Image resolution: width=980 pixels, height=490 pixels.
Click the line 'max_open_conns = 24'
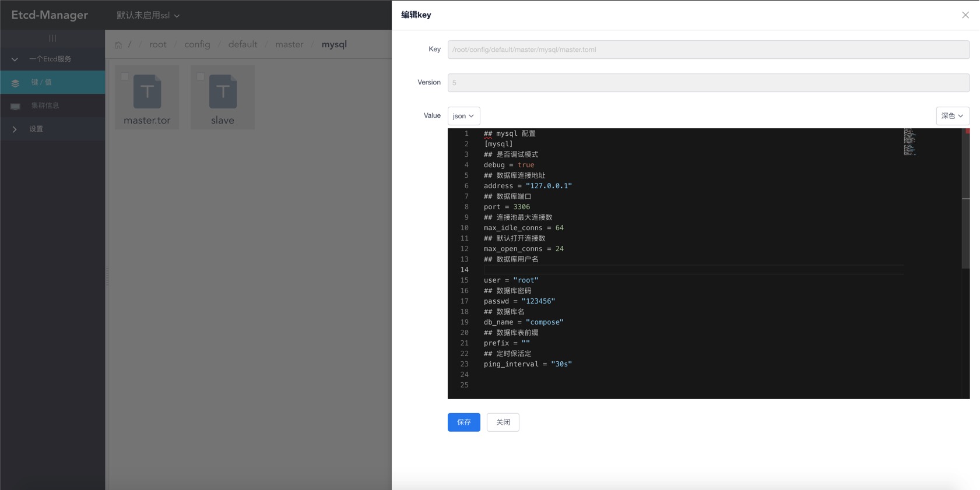click(524, 249)
